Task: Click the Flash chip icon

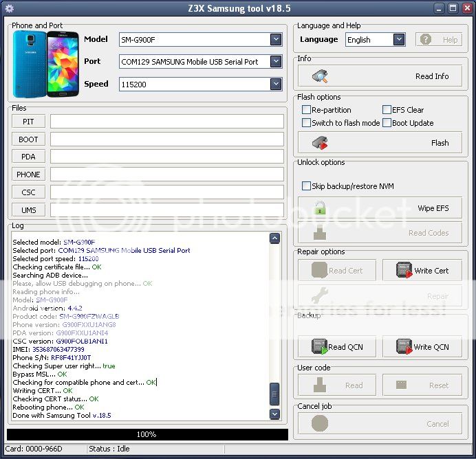Action: click(320, 143)
